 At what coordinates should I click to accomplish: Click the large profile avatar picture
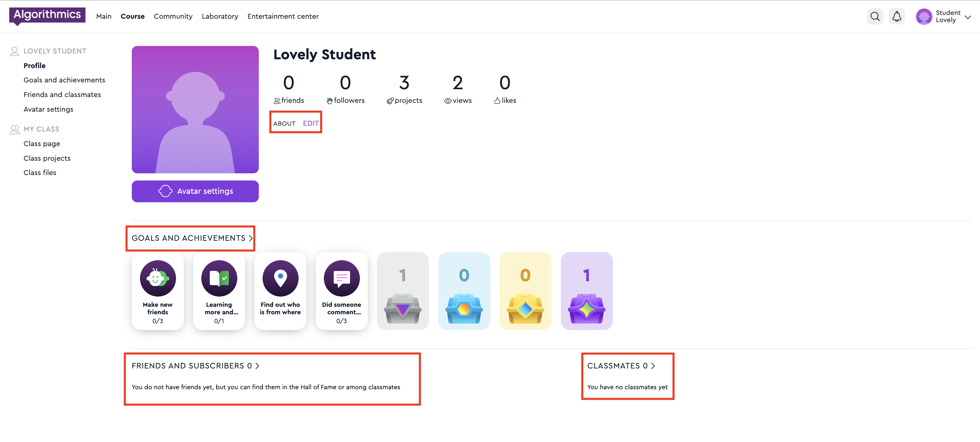(195, 110)
